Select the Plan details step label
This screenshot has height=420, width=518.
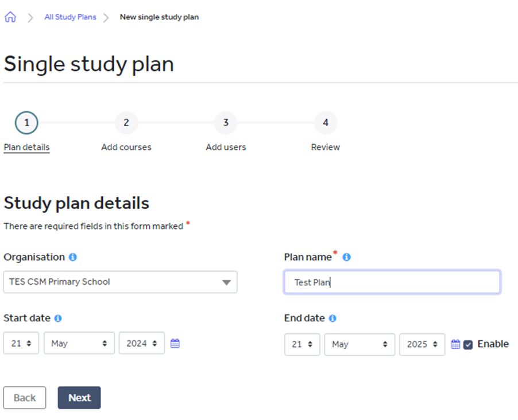point(26,147)
